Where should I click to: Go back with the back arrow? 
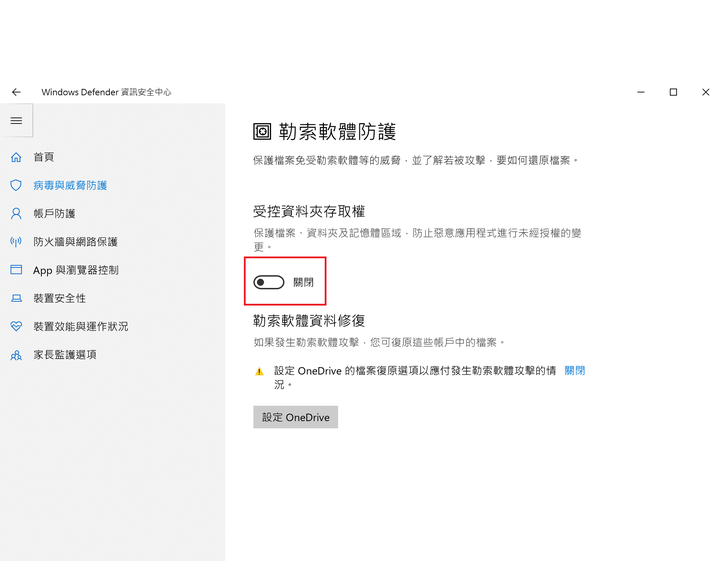pyautogui.click(x=16, y=92)
